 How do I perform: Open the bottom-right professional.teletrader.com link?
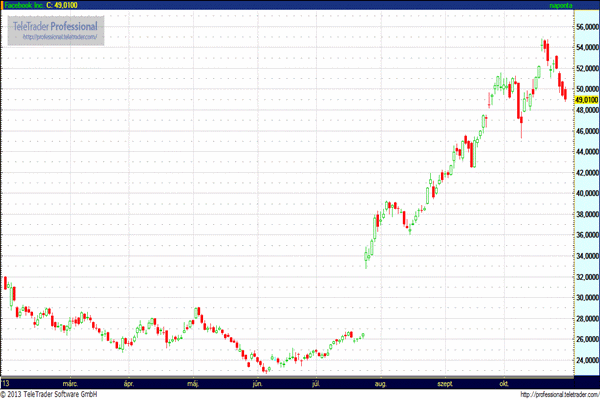point(560,394)
